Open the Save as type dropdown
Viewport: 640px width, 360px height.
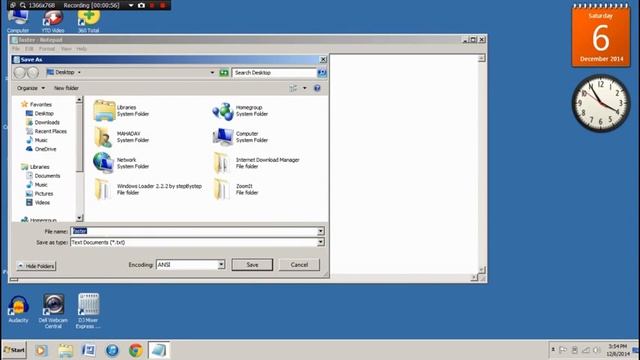coord(321,242)
